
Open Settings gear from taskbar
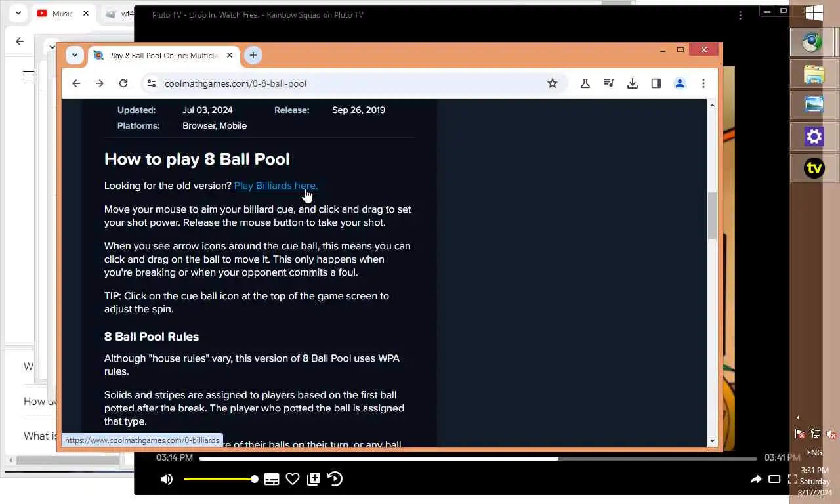click(x=814, y=136)
